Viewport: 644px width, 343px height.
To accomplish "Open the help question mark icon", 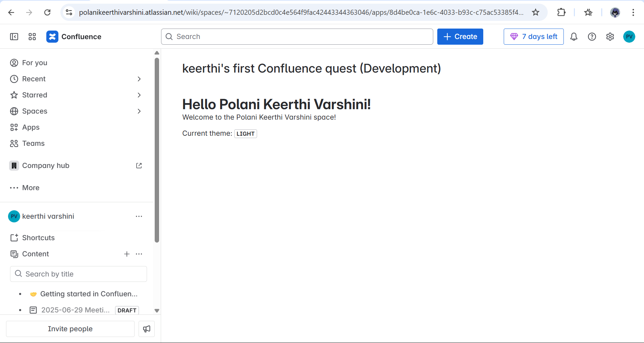I will [x=592, y=37].
